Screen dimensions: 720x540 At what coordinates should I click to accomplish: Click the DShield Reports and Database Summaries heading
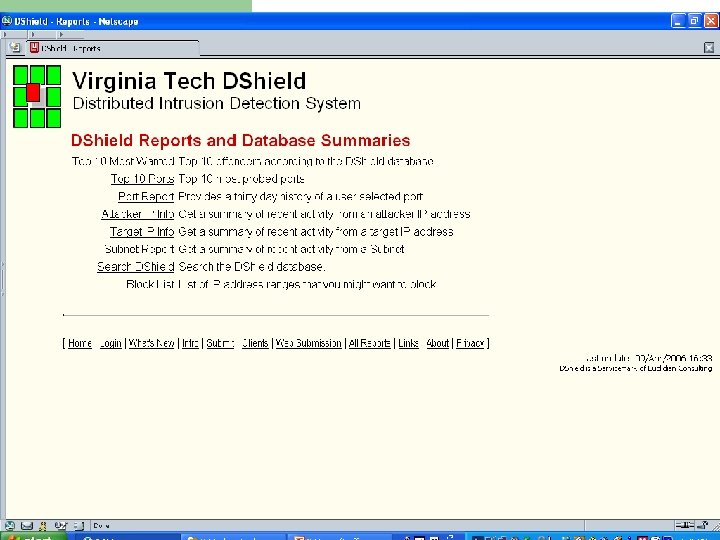(241, 140)
